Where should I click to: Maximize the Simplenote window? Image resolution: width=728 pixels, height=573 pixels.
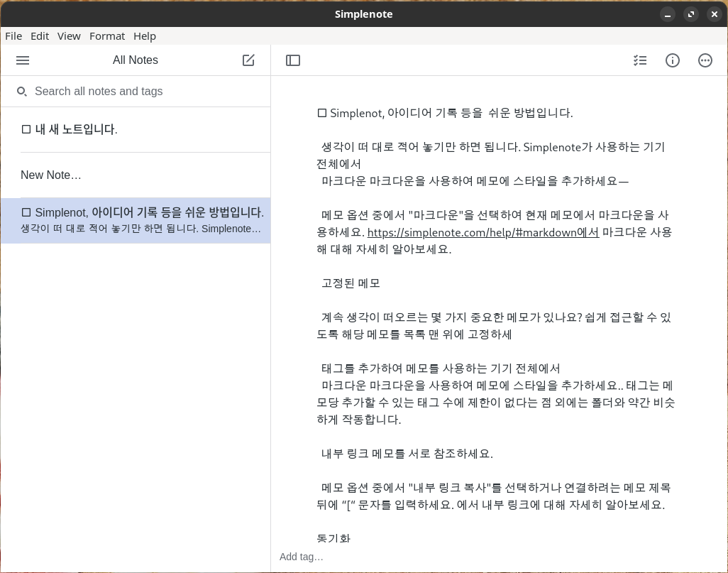691,14
